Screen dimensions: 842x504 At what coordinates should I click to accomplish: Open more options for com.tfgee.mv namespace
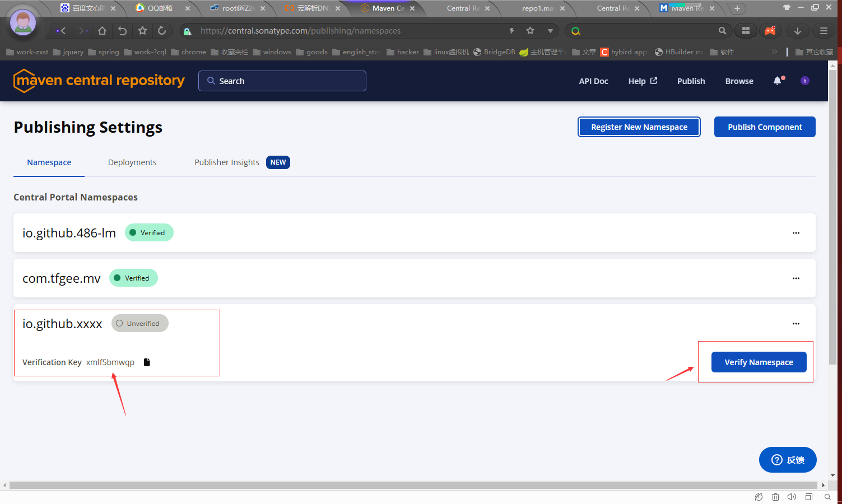coord(796,278)
